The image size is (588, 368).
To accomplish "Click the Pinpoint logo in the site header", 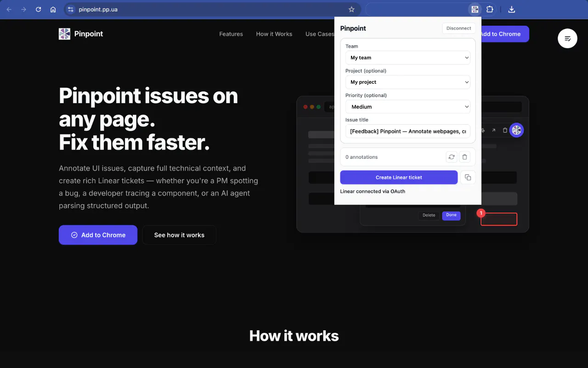I will (x=64, y=34).
